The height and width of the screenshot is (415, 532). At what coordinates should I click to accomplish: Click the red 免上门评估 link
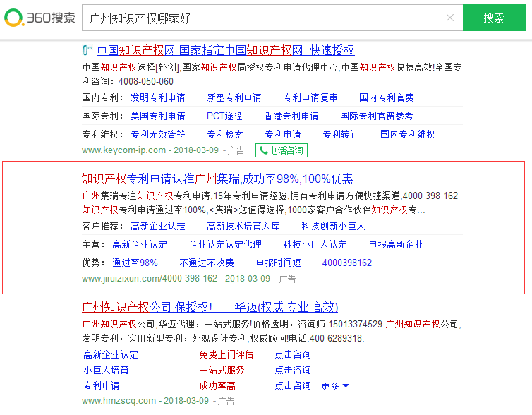pyautogui.click(x=226, y=354)
